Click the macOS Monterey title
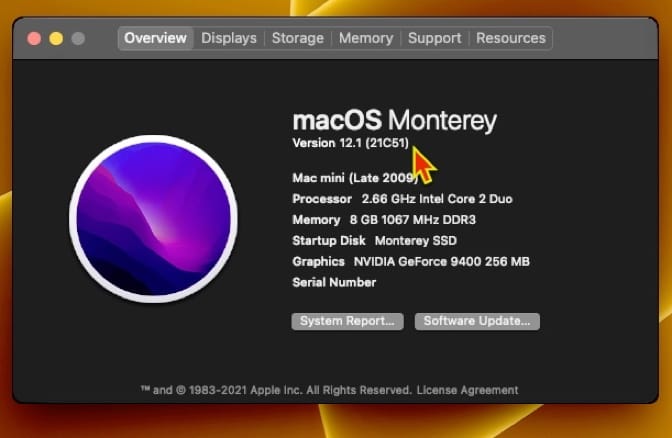Viewport: 672px width, 438px height. (395, 120)
